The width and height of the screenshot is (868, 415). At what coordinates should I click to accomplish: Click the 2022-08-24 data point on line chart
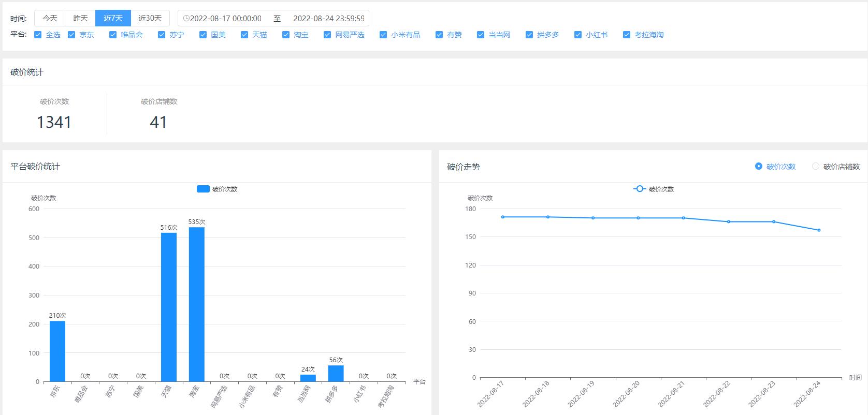coord(819,230)
